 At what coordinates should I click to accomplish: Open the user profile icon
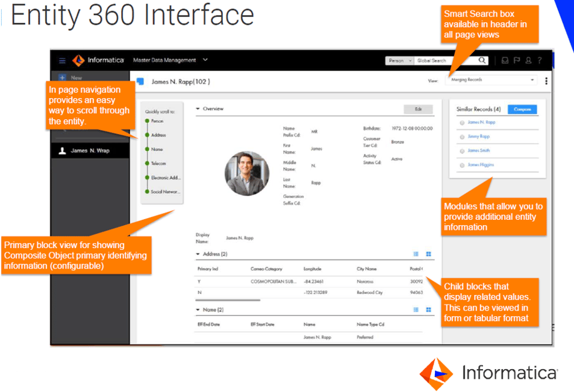click(528, 60)
